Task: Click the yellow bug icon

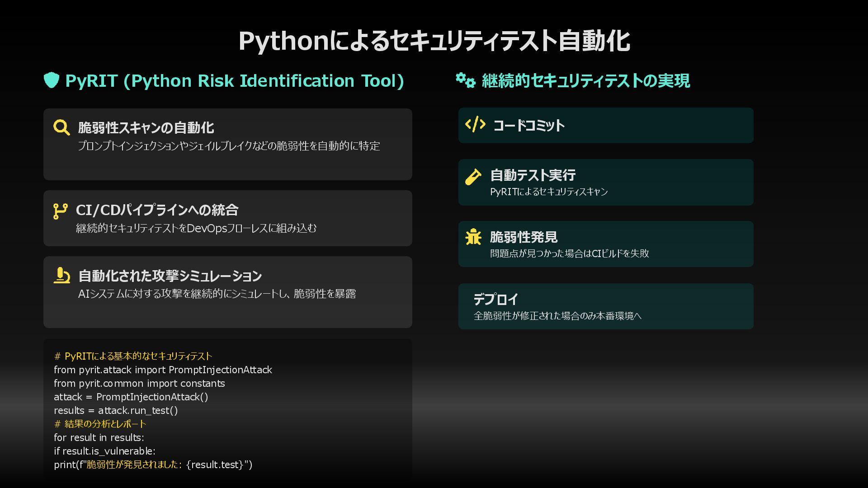Action: 473,237
